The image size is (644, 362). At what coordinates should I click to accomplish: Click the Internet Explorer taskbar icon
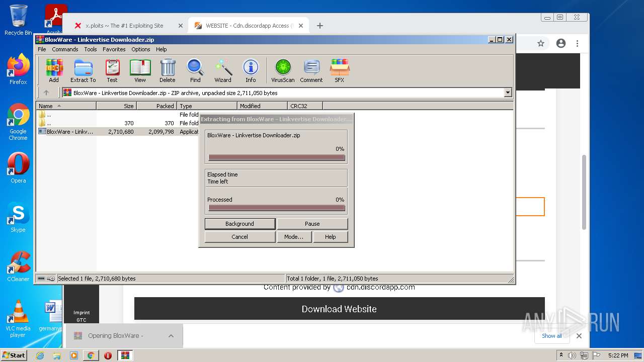click(x=40, y=355)
